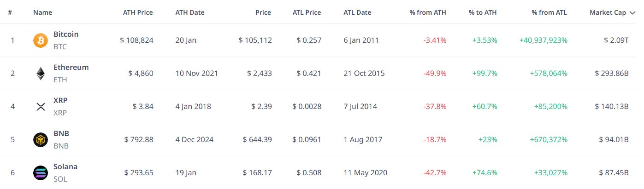Sort by the % to ATH column
644x189 pixels.
point(483,13)
